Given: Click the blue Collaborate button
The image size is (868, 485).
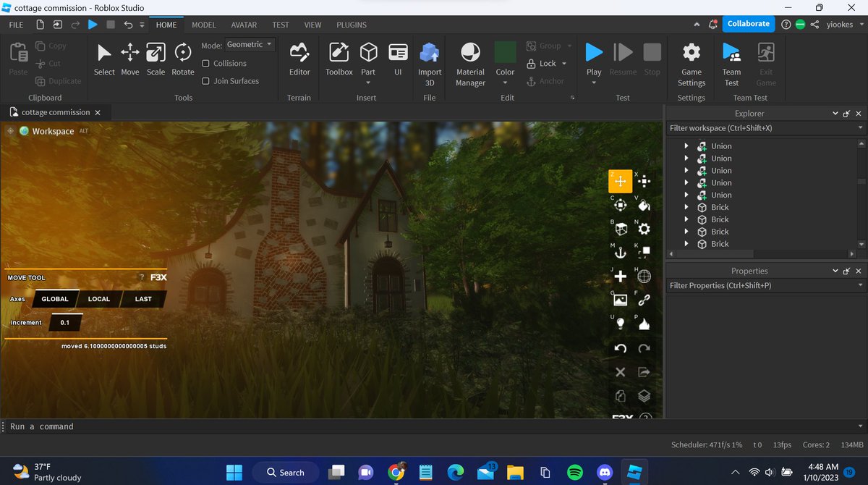Looking at the screenshot, I should click(748, 23).
